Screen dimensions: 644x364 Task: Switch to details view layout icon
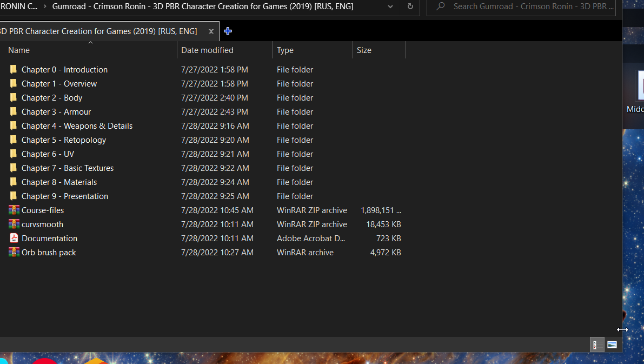(595, 345)
